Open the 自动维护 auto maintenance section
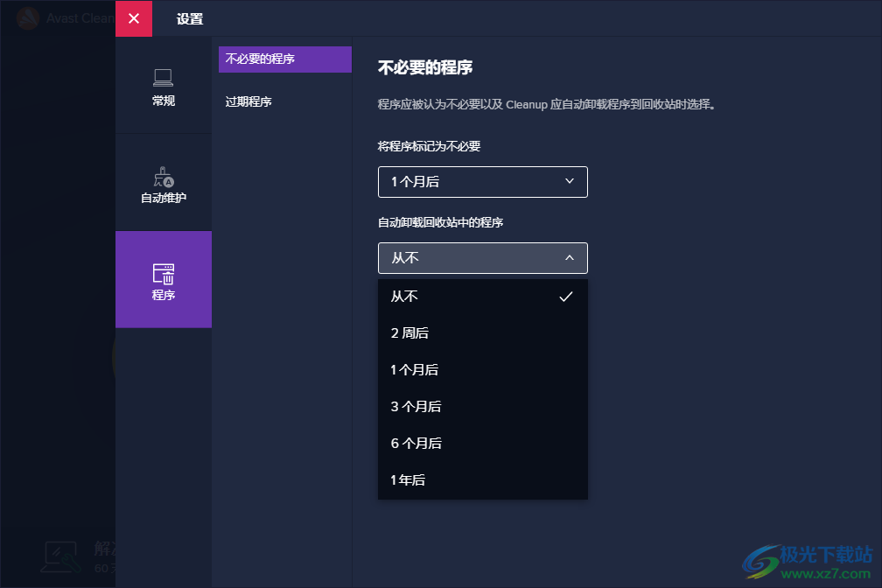The width and height of the screenshot is (882, 588). click(x=163, y=183)
